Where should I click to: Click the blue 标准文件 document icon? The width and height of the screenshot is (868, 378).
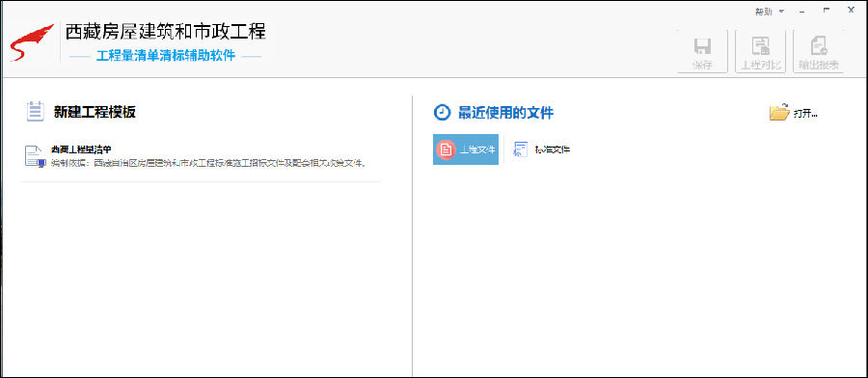click(521, 149)
